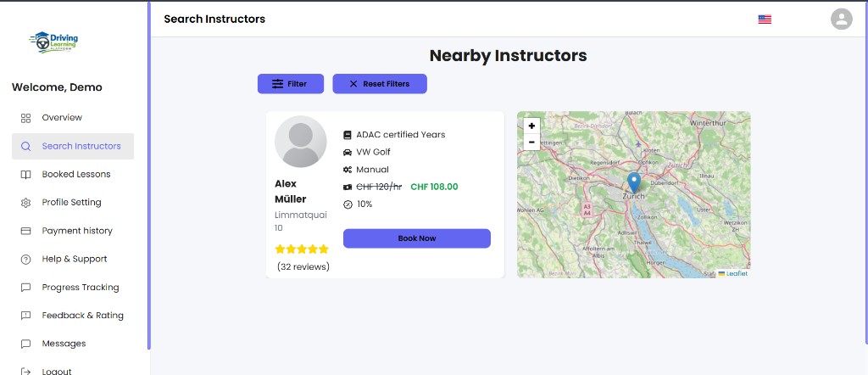Image resolution: width=868 pixels, height=375 pixels.
Task: Click the Search Instructors magnifier icon
Action: [x=25, y=147]
